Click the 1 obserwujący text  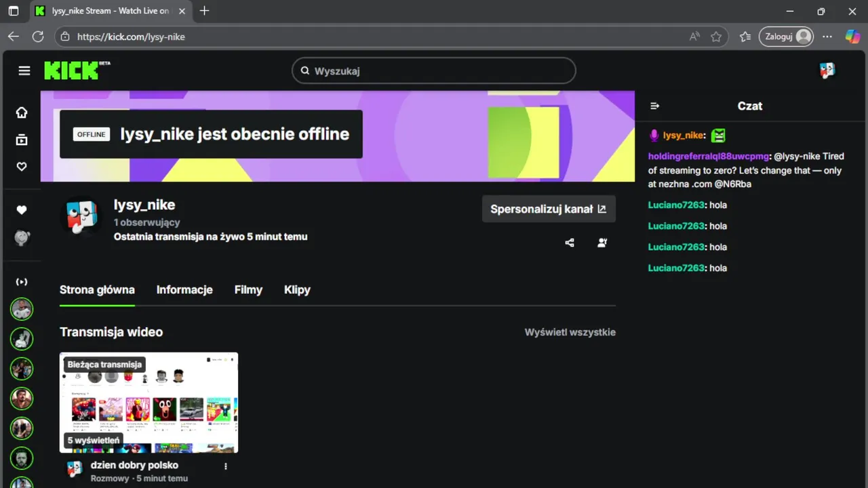(x=146, y=222)
